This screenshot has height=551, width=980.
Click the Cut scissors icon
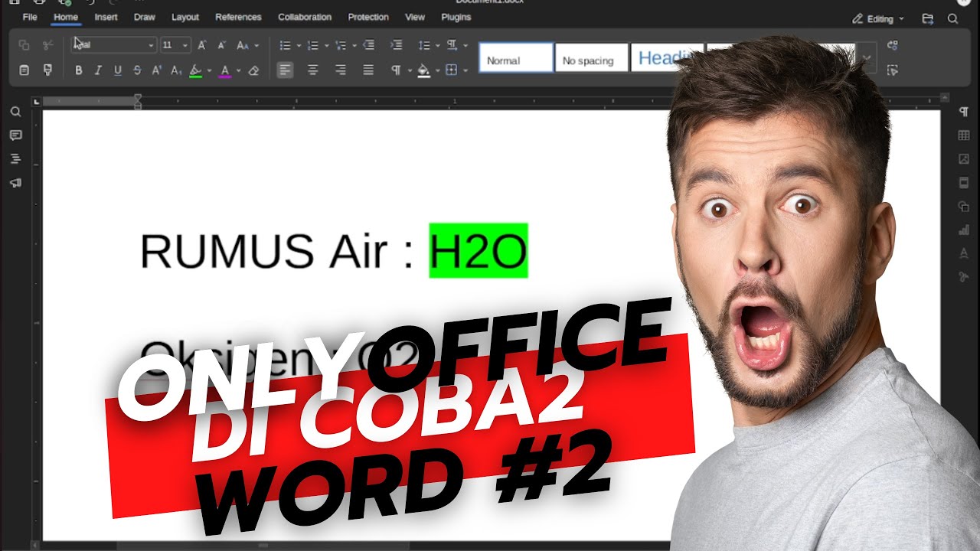tap(48, 45)
